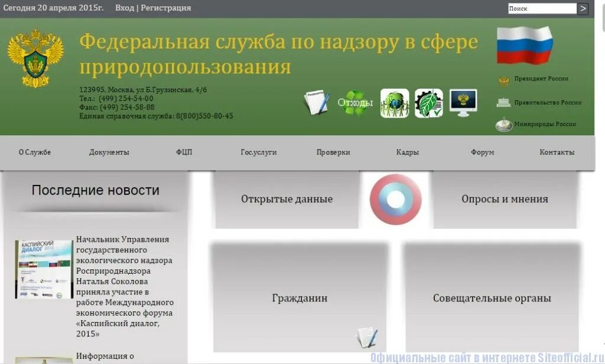Screen dimensions: 605x364
Task: Click the red-blue circular open data logo
Action: (x=395, y=199)
